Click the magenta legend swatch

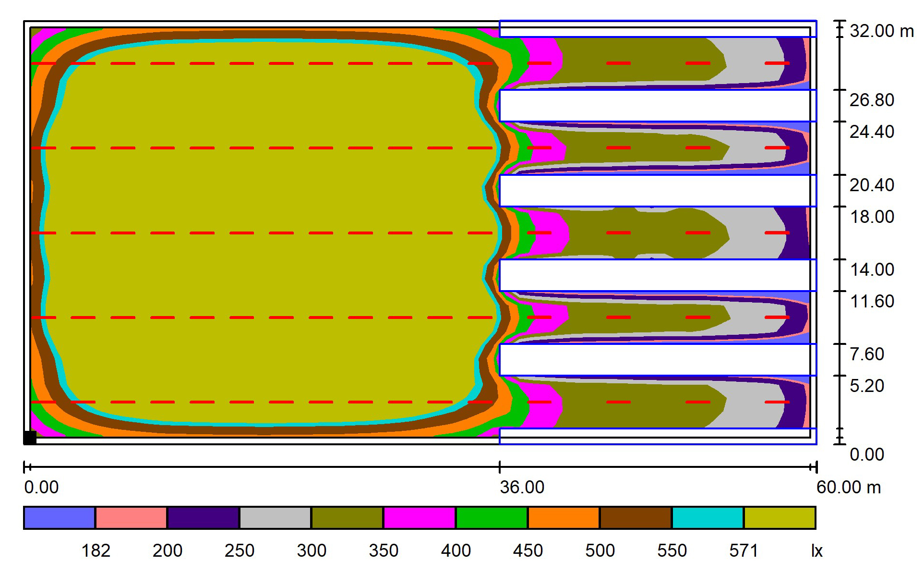420,518
